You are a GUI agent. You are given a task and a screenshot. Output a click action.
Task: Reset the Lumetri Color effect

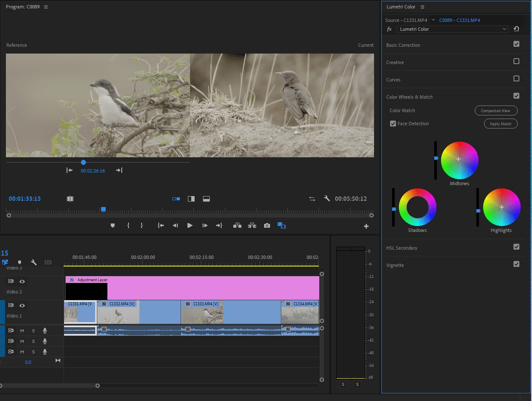516,29
